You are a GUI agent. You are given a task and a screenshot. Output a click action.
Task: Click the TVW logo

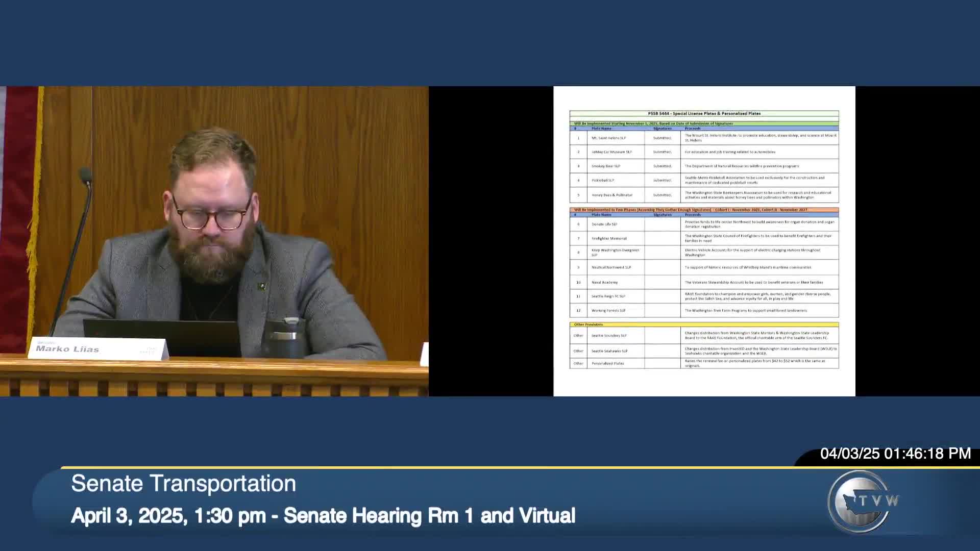[862, 502]
